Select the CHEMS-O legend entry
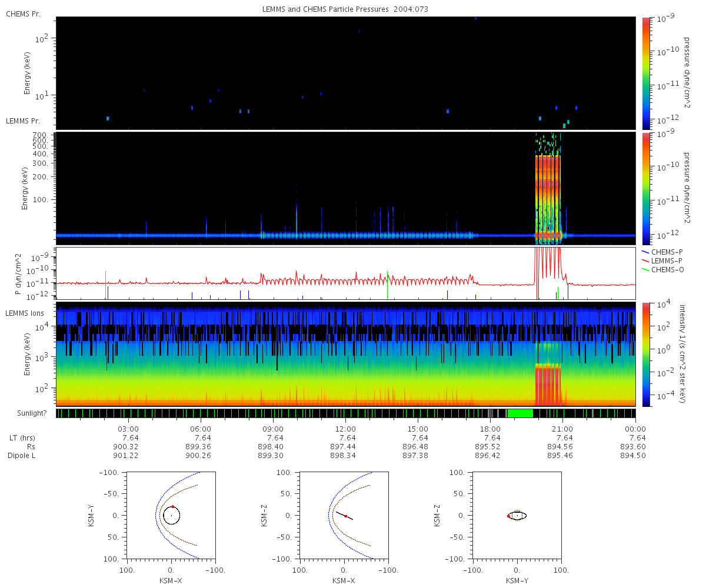This screenshot has width=706, height=588. click(665, 269)
